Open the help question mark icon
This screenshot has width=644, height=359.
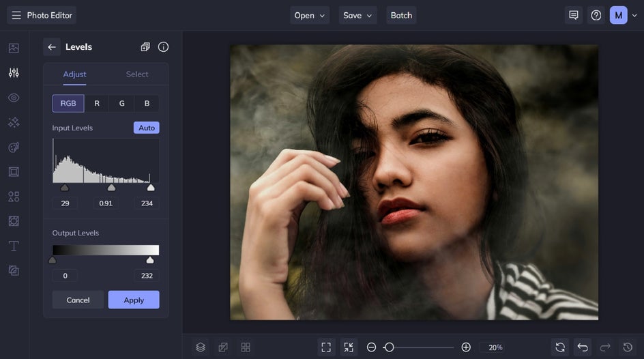(596, 15)
